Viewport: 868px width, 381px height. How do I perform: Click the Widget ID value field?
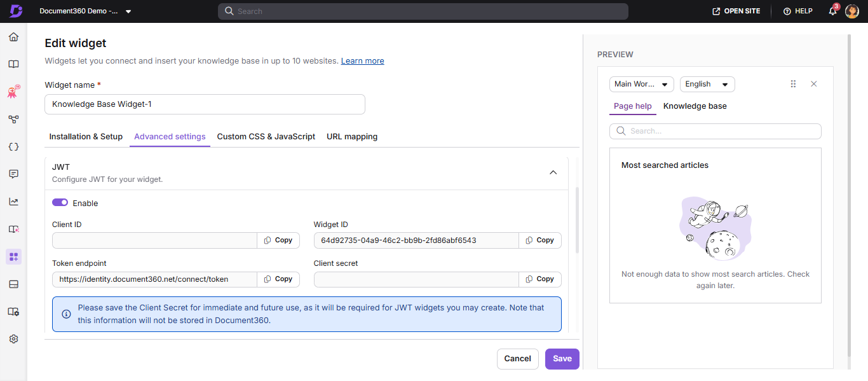(416, 240)
